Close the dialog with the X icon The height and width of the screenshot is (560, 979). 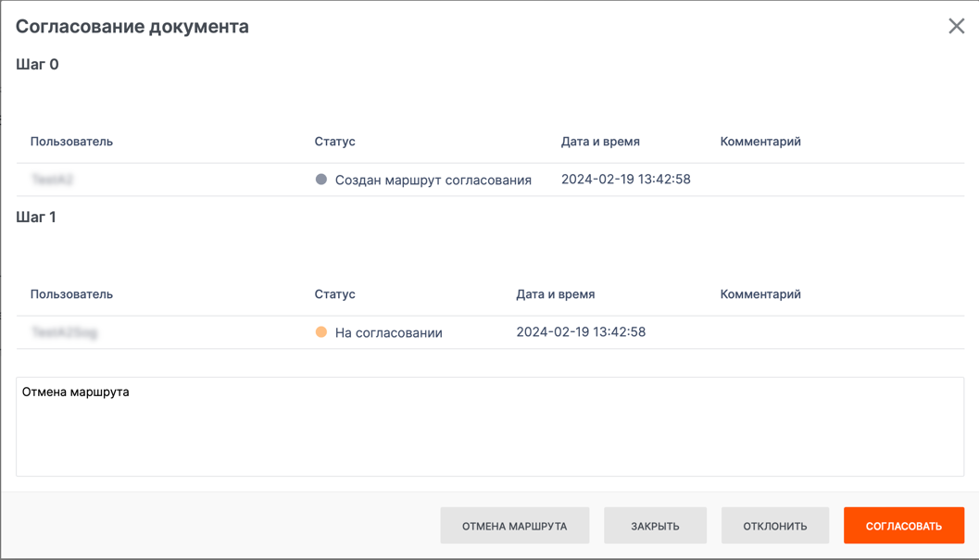pos(956,26)
